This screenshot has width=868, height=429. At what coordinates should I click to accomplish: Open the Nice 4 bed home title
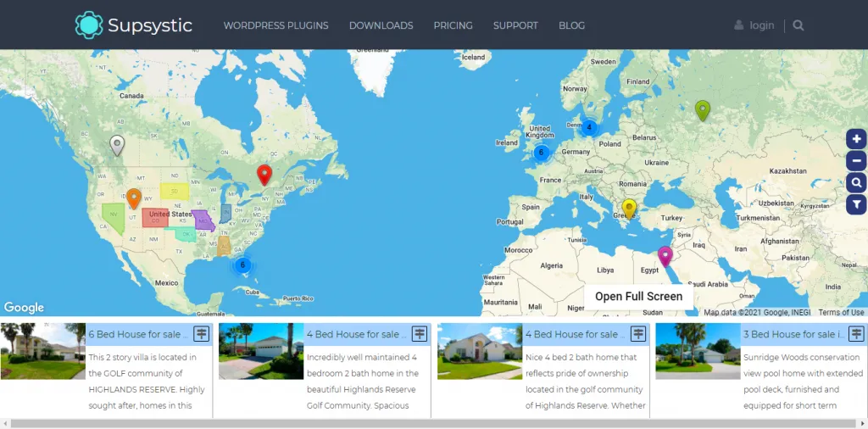tap(576, 334)
